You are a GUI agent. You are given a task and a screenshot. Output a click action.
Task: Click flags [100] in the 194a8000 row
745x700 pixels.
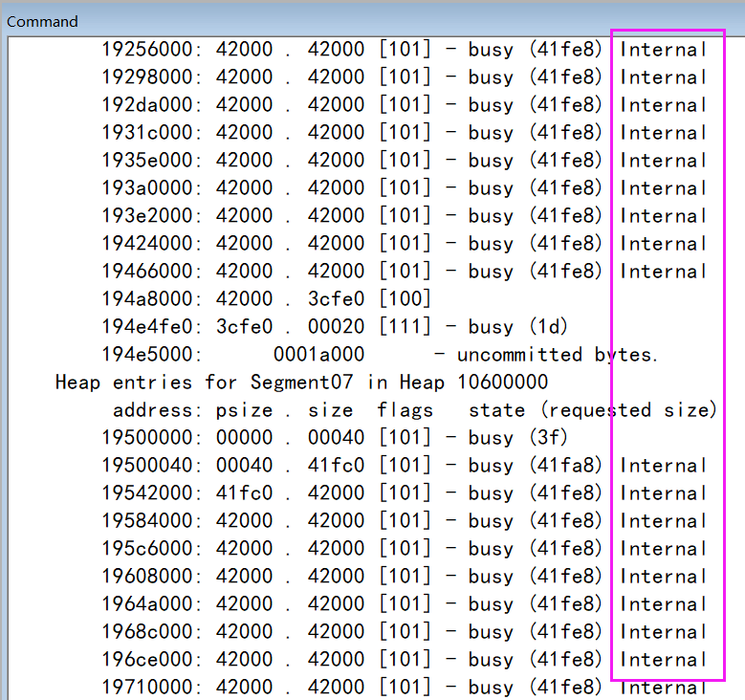pyautogui.click(x=405, y=298)
